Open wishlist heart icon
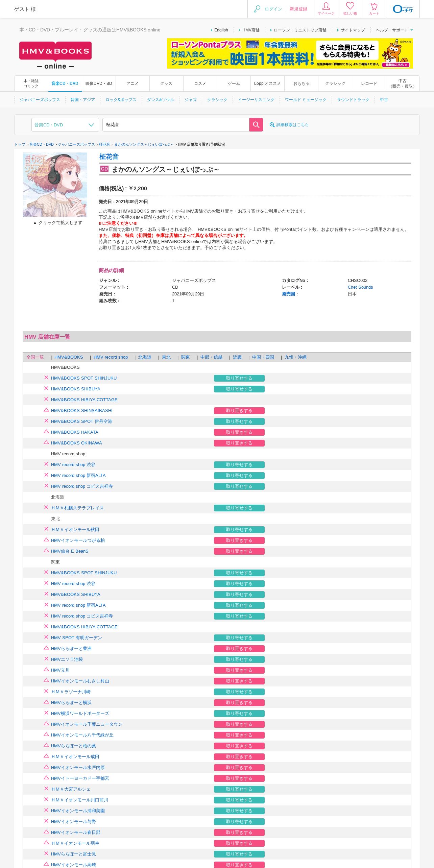 (350, 9)
